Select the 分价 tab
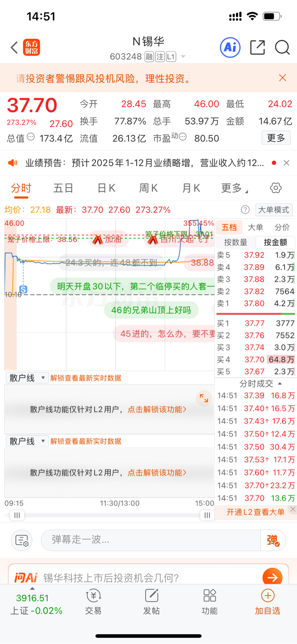297x644 pixels. pos(282,227)
